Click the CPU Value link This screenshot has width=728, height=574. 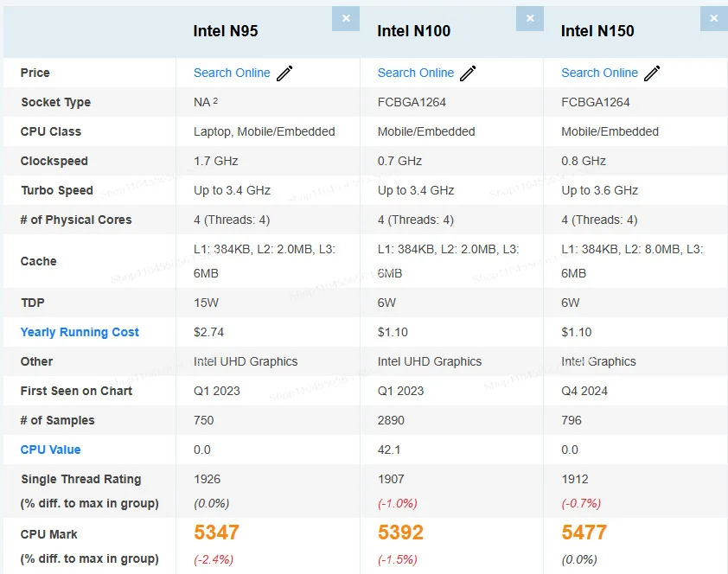[50, 450]
